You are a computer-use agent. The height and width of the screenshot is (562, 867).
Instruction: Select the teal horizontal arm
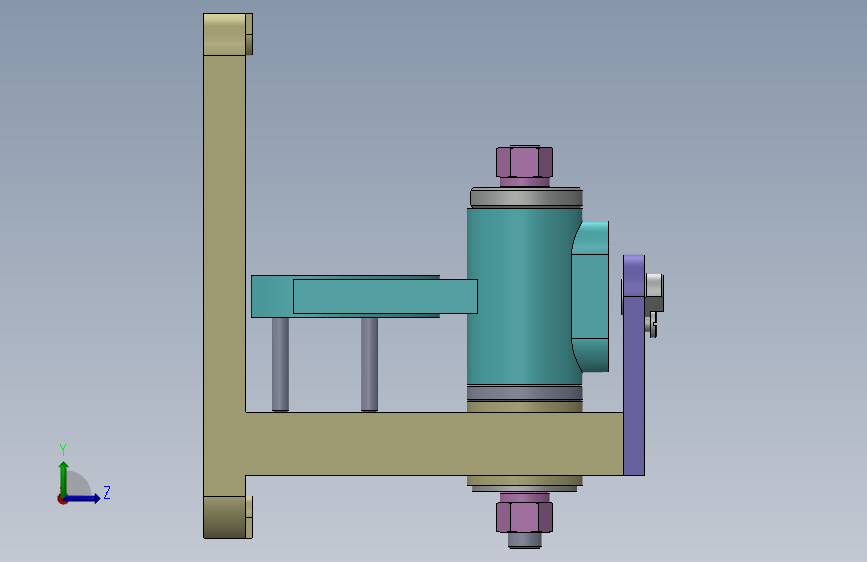tap(365, 296)
